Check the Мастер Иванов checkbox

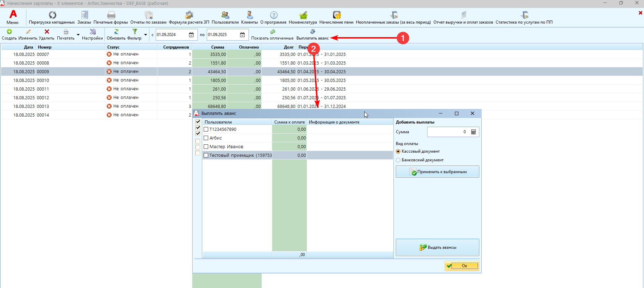pos(206,147)
